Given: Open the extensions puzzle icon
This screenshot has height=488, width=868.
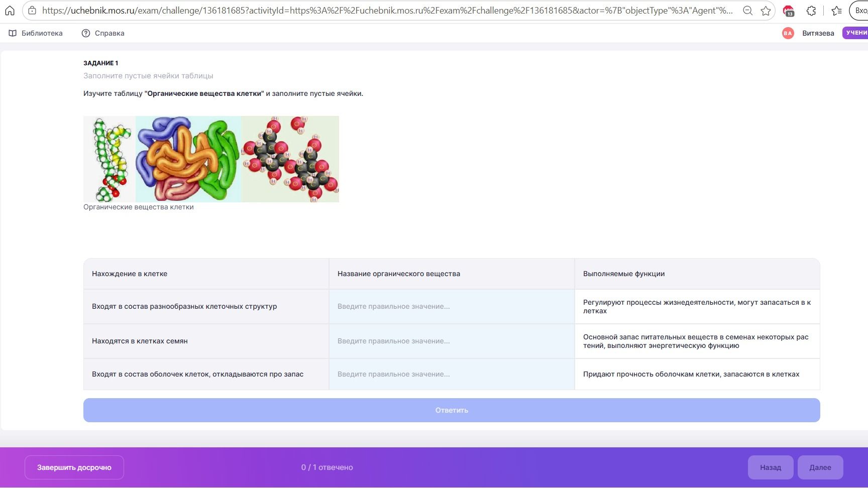Looking at the screenshot, I should pos(811,11).
